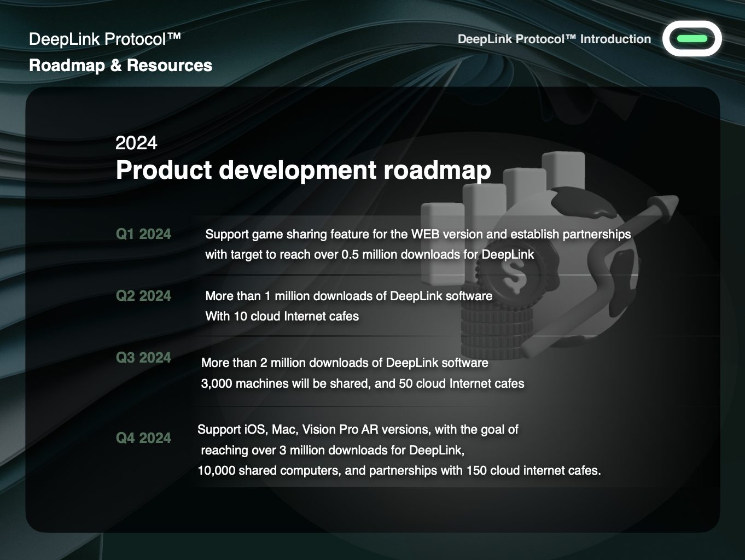Select the "Q3 2024" quarter label

[x=143, y=358]
